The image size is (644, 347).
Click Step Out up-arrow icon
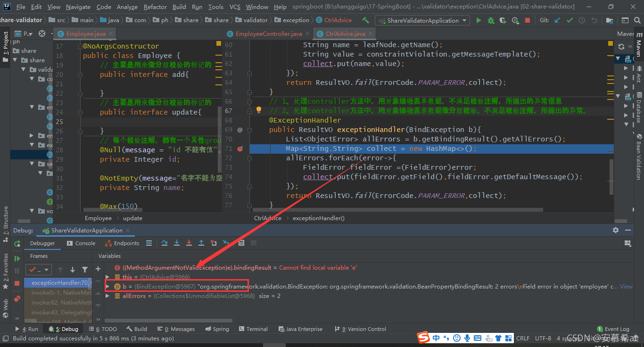[201, 243]
